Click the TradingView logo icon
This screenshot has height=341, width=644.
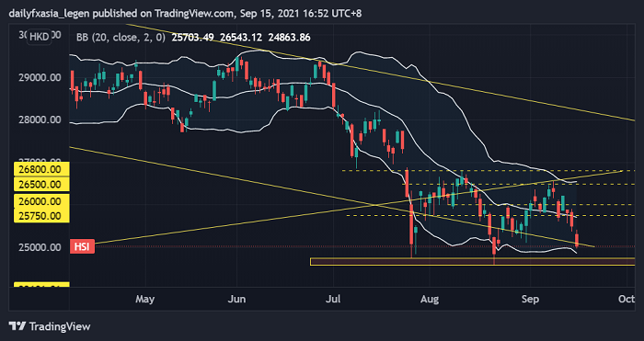[17, 326]
